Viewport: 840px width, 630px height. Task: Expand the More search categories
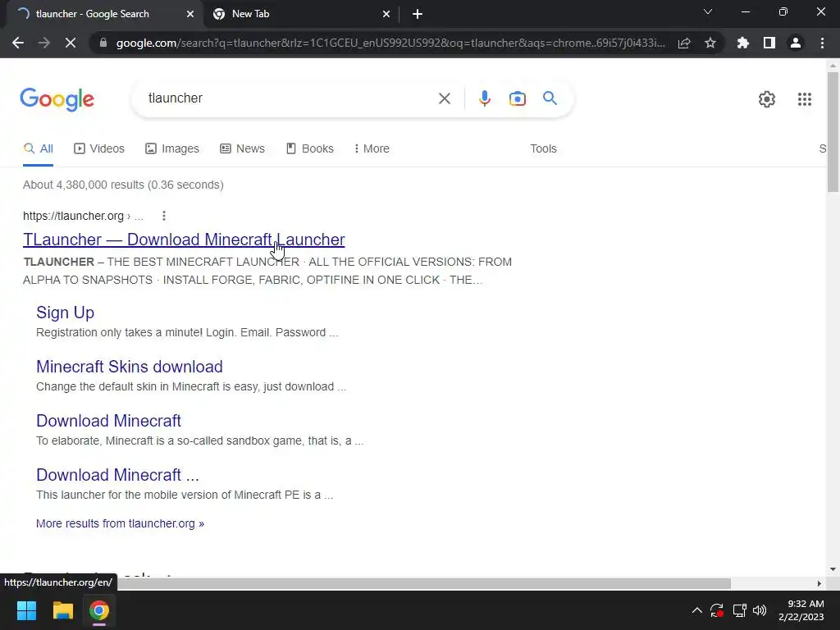point(372,149)
